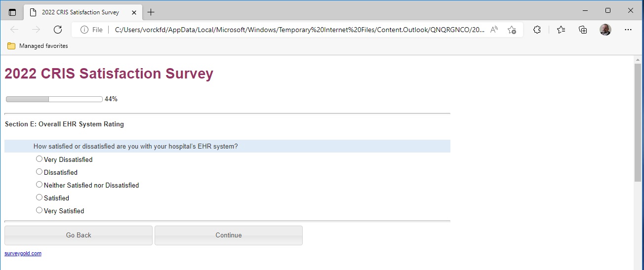
Task: Open the tab actions menu icon
Action: point(12,12)
